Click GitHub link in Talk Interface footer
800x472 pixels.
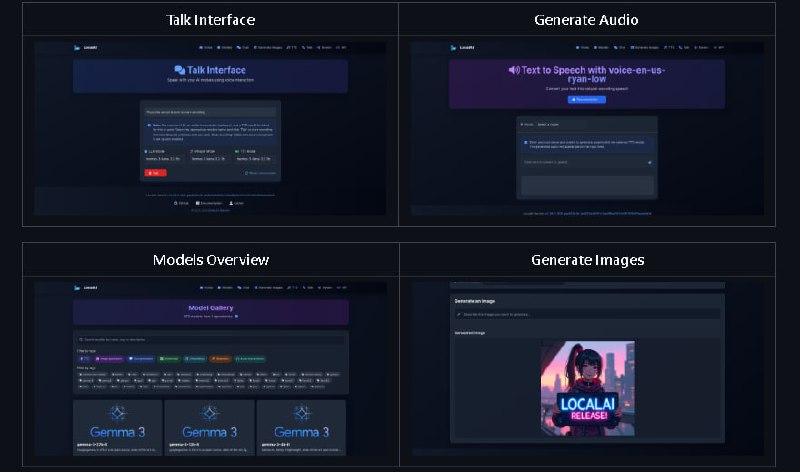(x=181, y=203)
